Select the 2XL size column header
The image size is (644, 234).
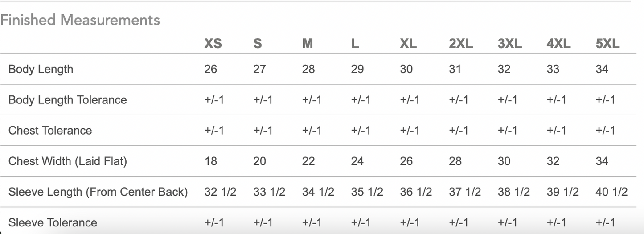461,44
